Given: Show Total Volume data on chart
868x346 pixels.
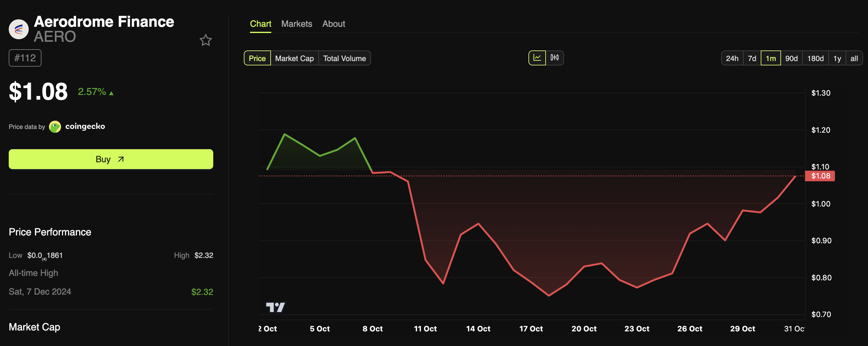Looking at the screenshot, I should point(344,58).
